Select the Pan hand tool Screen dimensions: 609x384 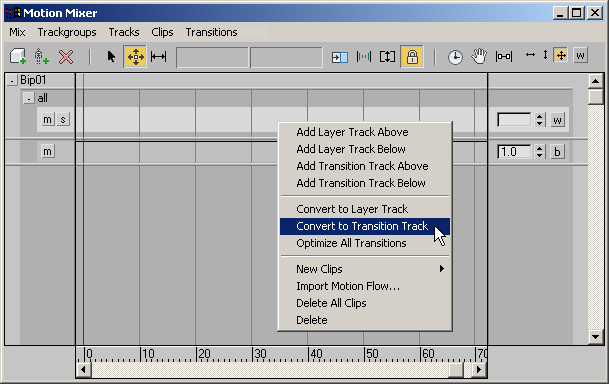(x=479, y=57)
